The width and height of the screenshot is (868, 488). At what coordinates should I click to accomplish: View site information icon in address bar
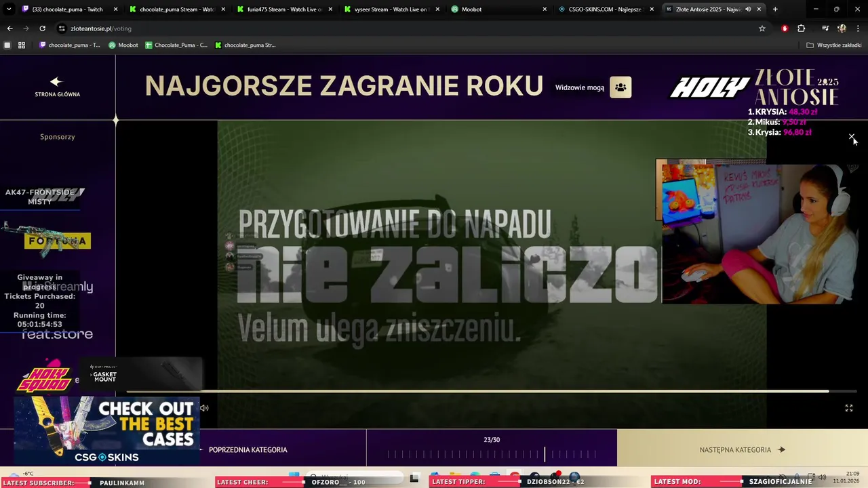click(62, 28)
